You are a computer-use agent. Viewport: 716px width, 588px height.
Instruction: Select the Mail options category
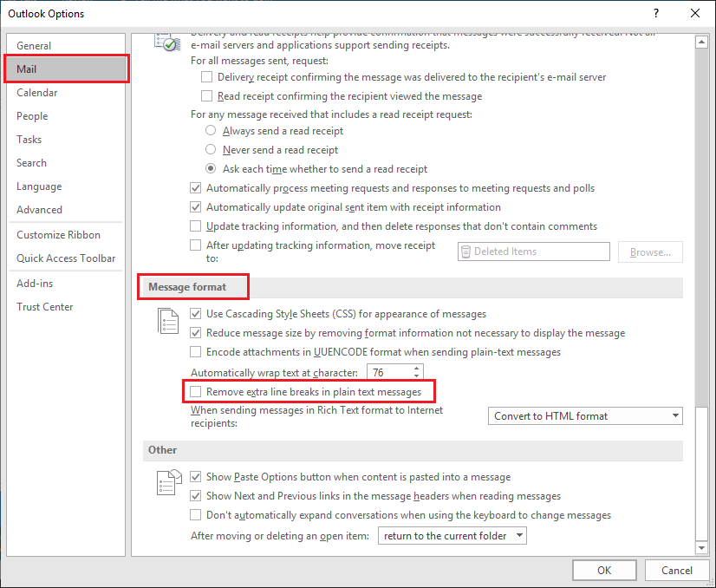[x=66, y=69]
